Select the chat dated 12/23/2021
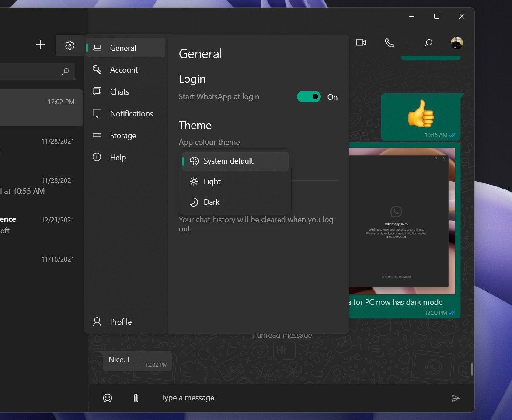This screenshot has width=512, height=420. coord(41,225)
